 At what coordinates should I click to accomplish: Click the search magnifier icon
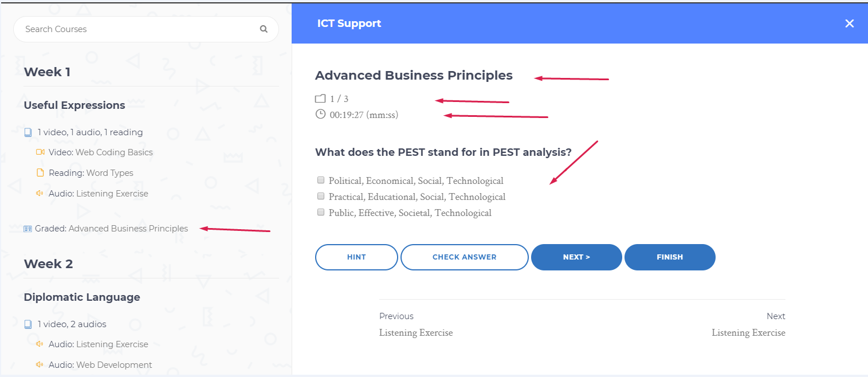[264, 29]
